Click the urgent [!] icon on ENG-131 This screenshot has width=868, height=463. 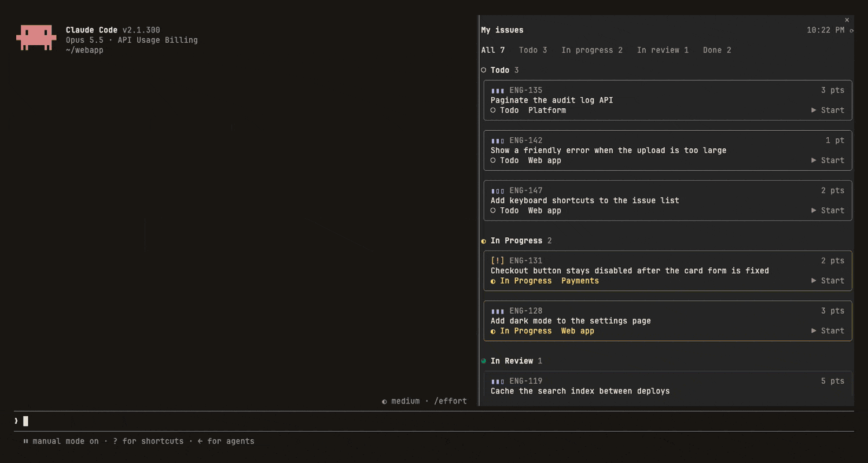coord(498,261)
